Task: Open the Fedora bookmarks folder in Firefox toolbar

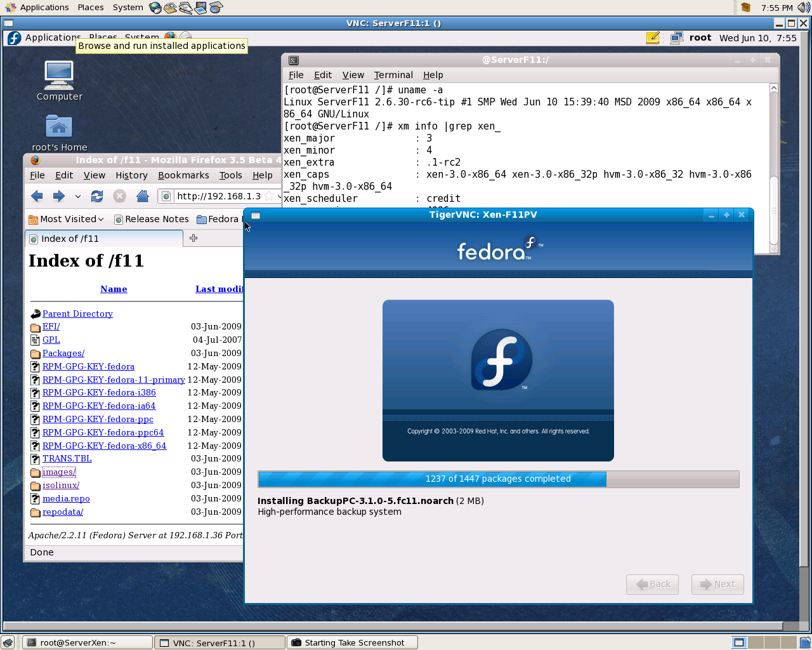Action: point(218,219)
